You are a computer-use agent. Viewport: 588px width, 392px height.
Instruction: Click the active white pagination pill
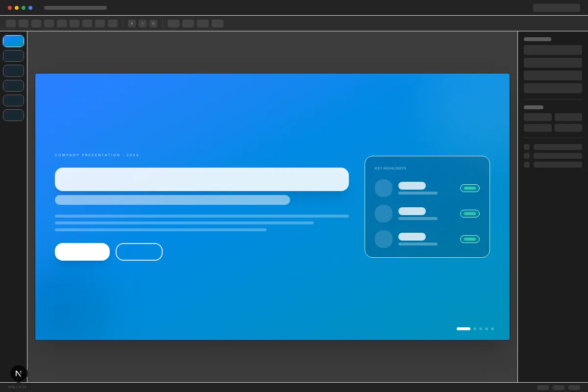click(x=464, y=329)
